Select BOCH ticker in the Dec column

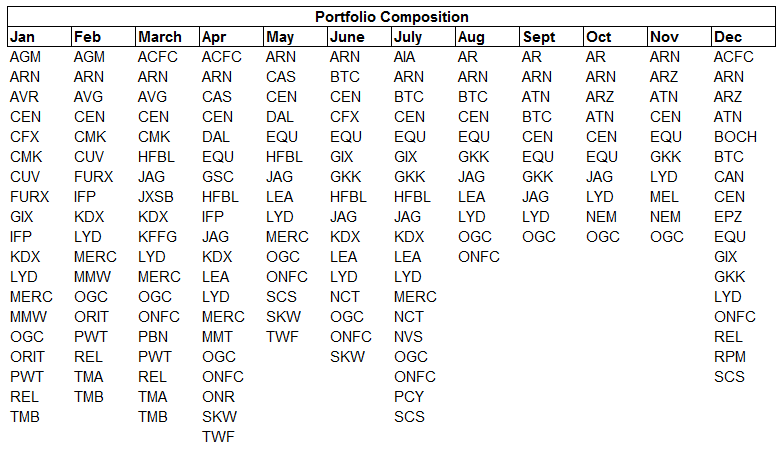tap(735, 137)
